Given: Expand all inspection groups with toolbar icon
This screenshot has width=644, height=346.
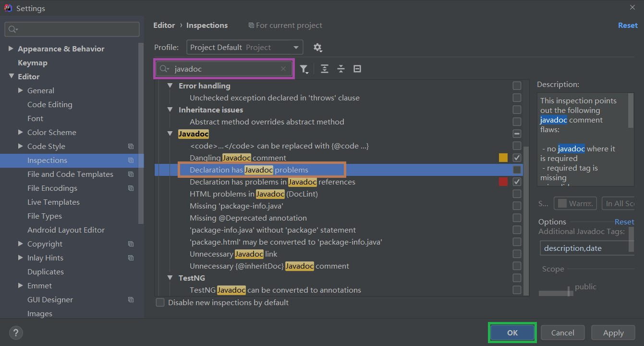Looking at the screenshot, I should click(324, 69).
